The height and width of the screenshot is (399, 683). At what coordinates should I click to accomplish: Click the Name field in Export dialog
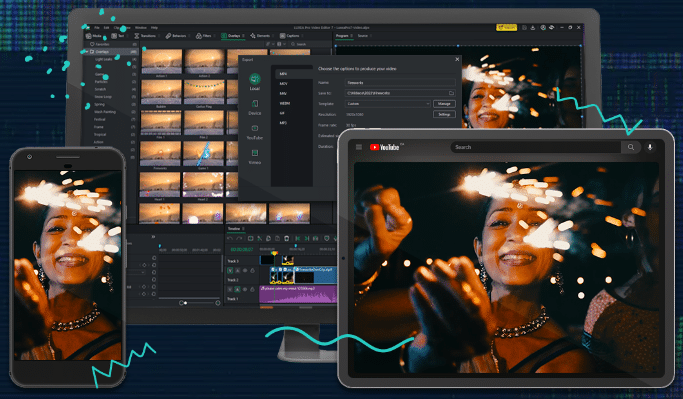[400, 82]
